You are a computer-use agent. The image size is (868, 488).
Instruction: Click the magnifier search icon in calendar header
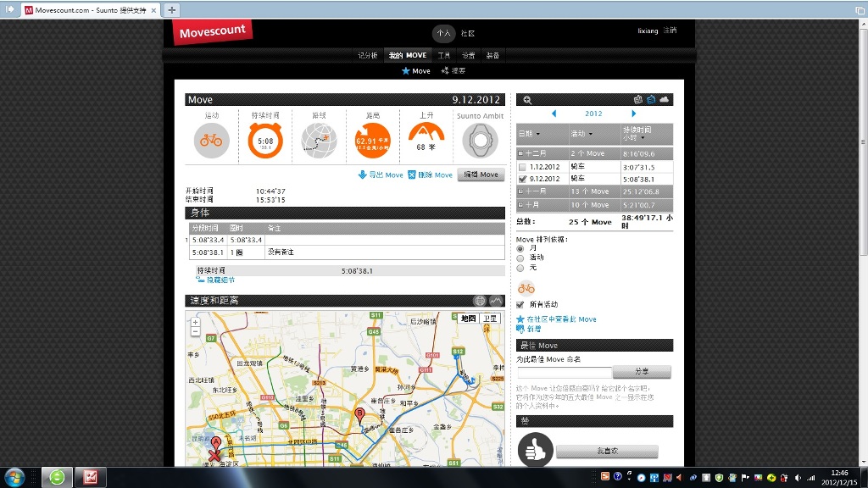pos(527,100)
